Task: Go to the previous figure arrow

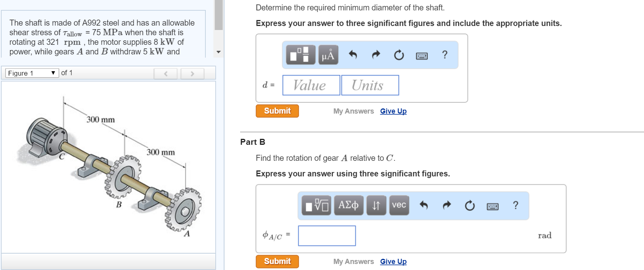Action: pos(166,74)
